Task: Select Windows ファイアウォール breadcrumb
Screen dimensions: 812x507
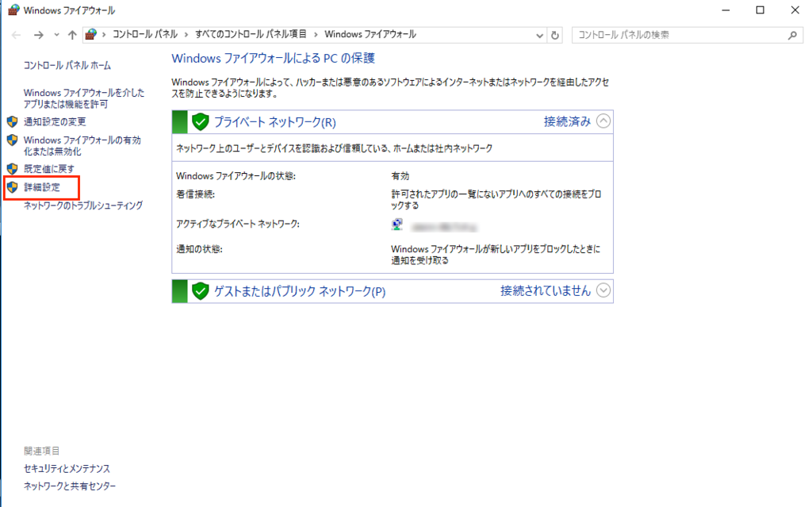Action: coord(370,34)
